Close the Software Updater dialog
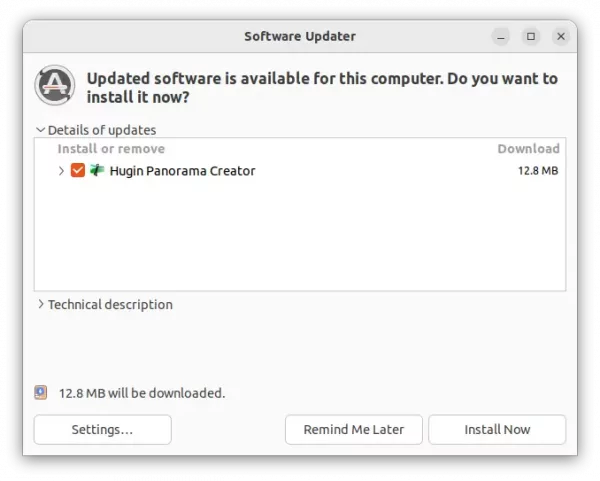 [562, 37]
